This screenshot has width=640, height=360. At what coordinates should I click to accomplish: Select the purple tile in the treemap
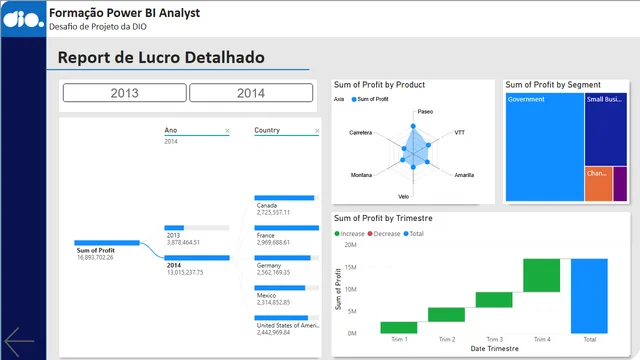point(620,184)
